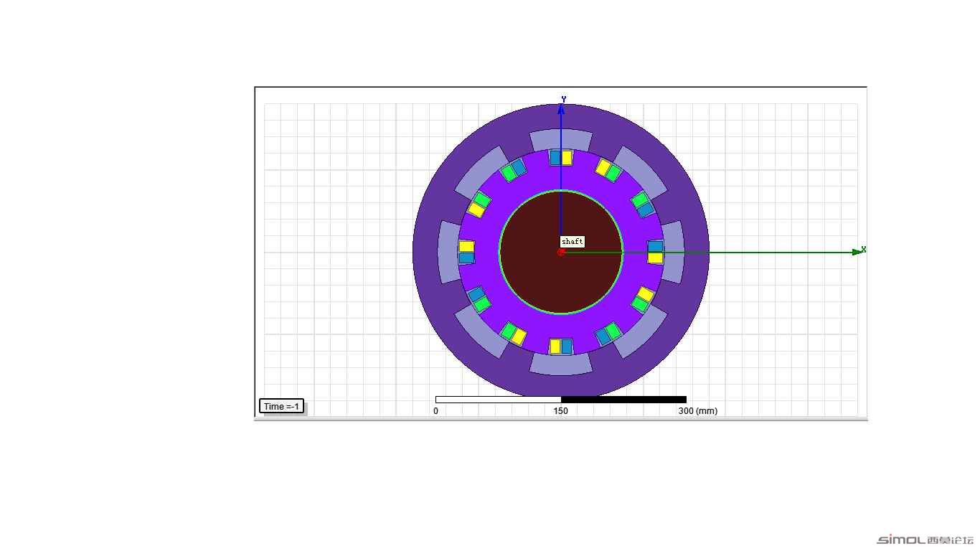Screen dimensions: 980x551
Task: Click the white half of the scale bar
Action: coord(499,400)
